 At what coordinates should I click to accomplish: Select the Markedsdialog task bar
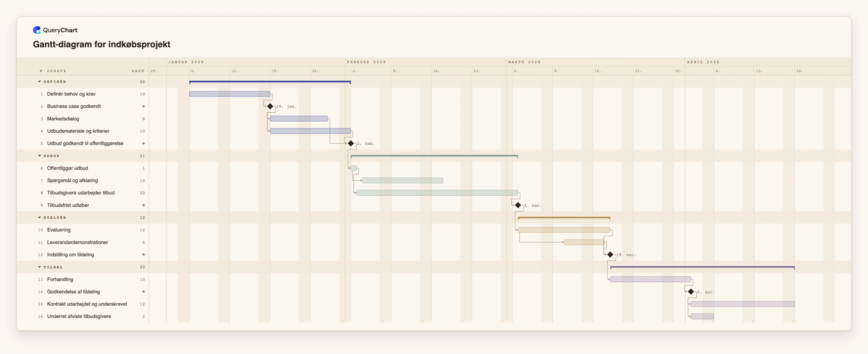(299, 119)
